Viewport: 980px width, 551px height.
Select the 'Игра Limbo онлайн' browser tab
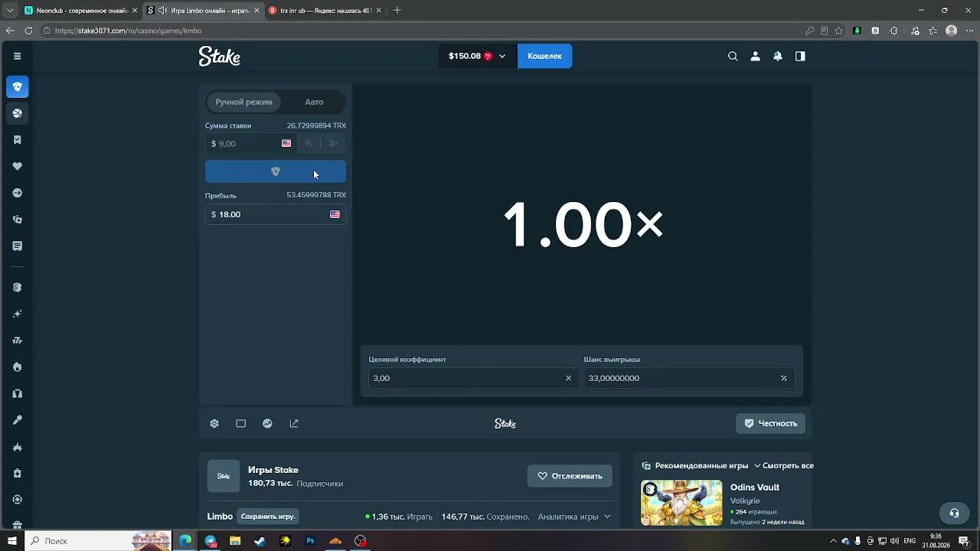pyautogui.click(x=204, y=11)
